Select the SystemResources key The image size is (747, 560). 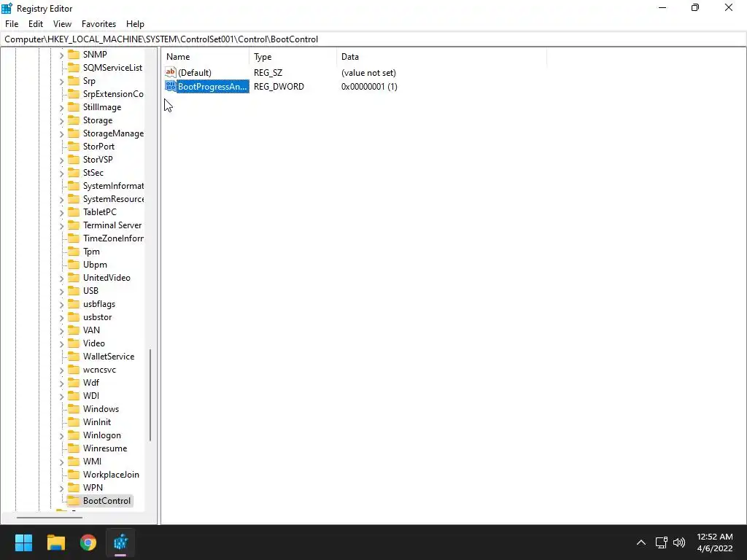pos(113,199)
